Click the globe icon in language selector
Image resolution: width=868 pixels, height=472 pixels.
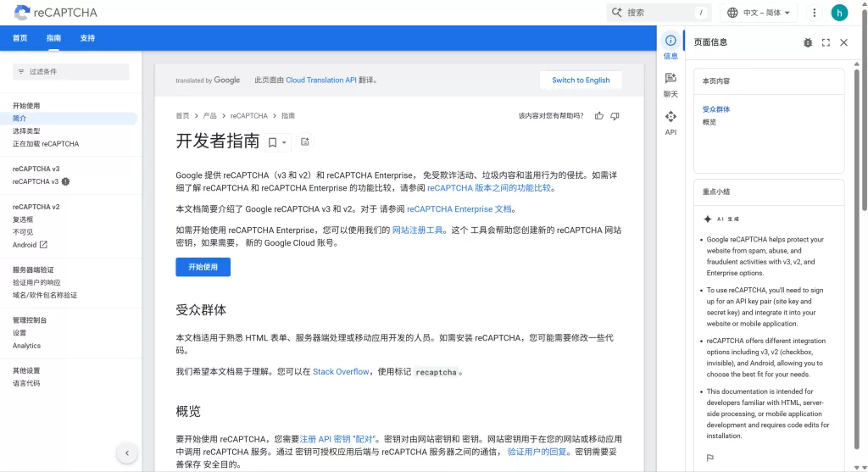pyautogui.click(x=732, y=13)
